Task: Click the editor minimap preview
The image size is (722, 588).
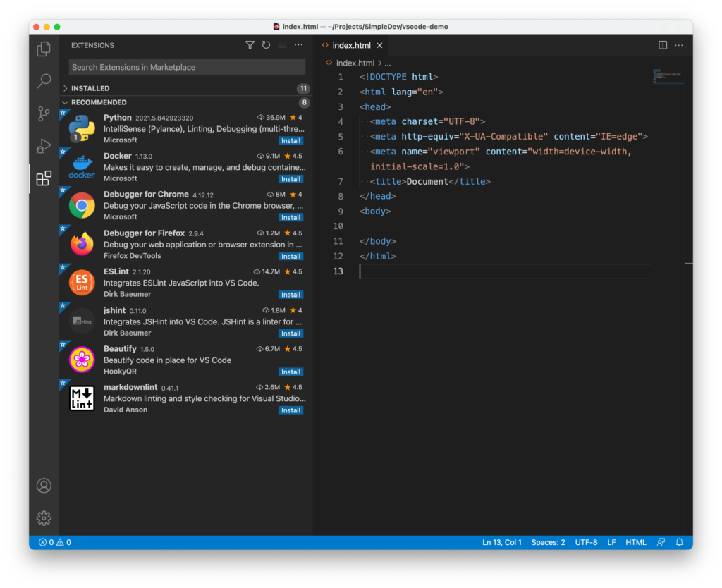Action: click(668, 76)
